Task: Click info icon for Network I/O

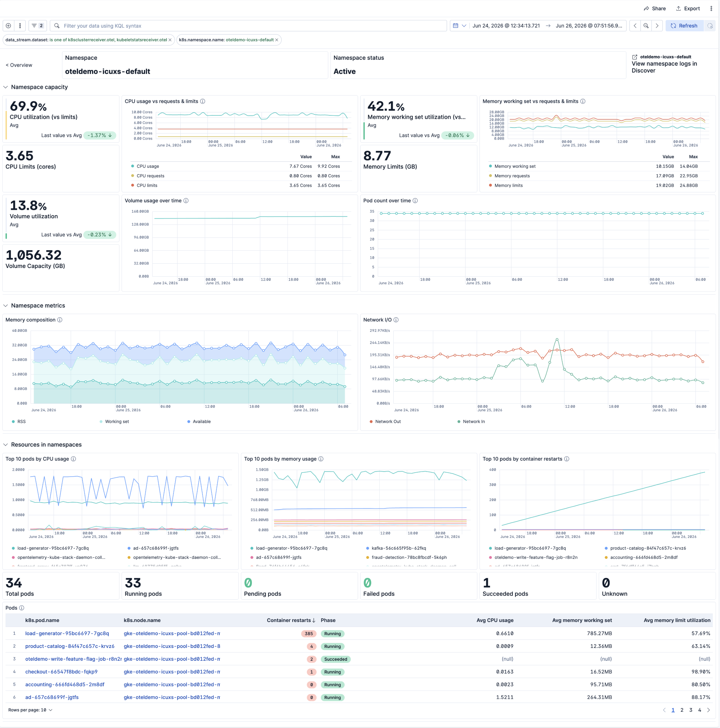Action: coord(396,320)
